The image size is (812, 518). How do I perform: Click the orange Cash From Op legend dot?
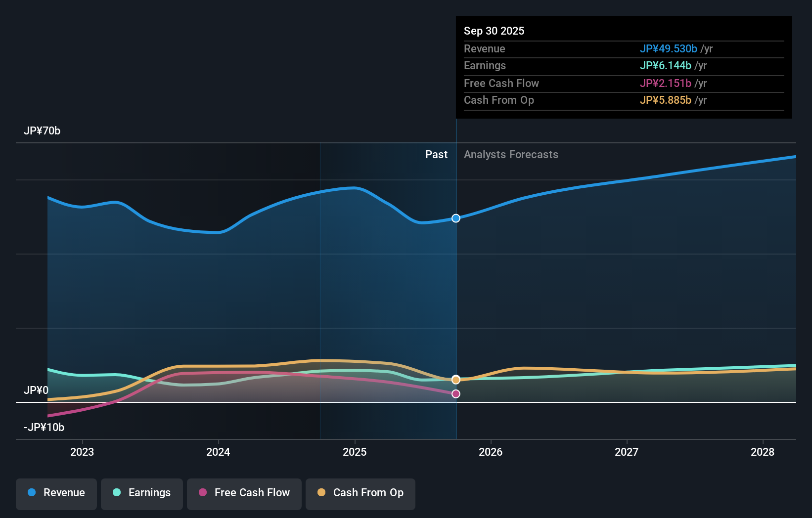pyautogui.click(x=321, y=493)
